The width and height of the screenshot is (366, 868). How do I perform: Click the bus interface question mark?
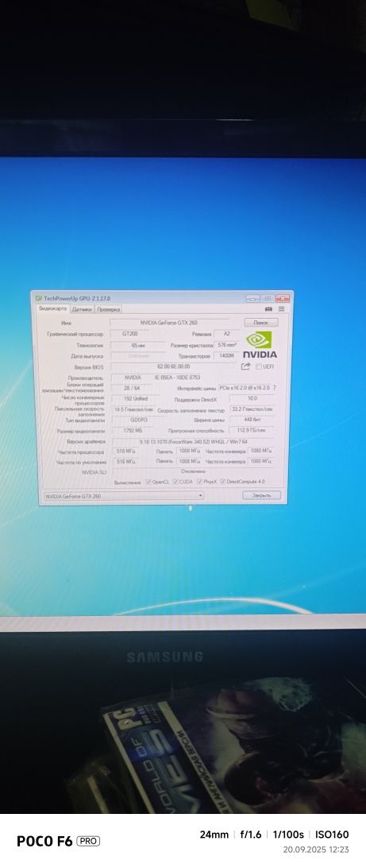(x=275, y=388)
